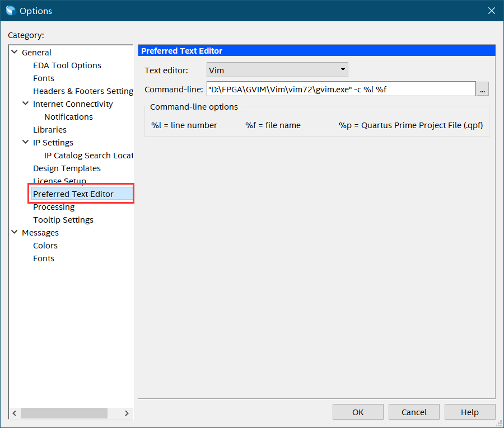Screen dimensions: 504x428
Task: Click the Quartus icon in the title bar
Action: click(x=11, y=11)
